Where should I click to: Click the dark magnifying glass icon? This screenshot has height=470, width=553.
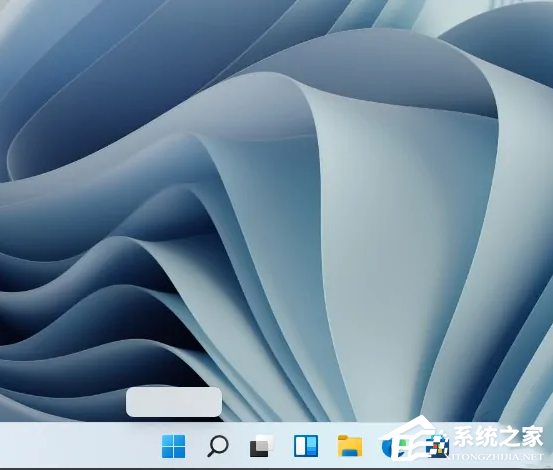[x=218, y=446]
